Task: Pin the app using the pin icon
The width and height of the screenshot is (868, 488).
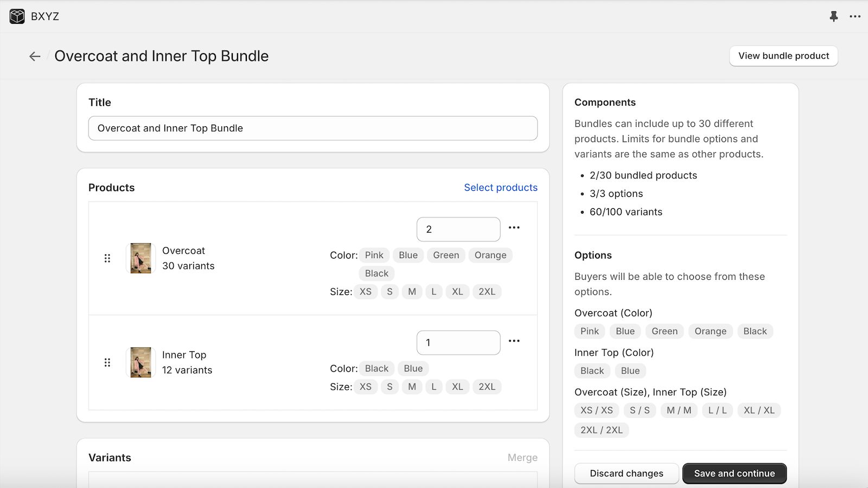Action: coord(833,17)
